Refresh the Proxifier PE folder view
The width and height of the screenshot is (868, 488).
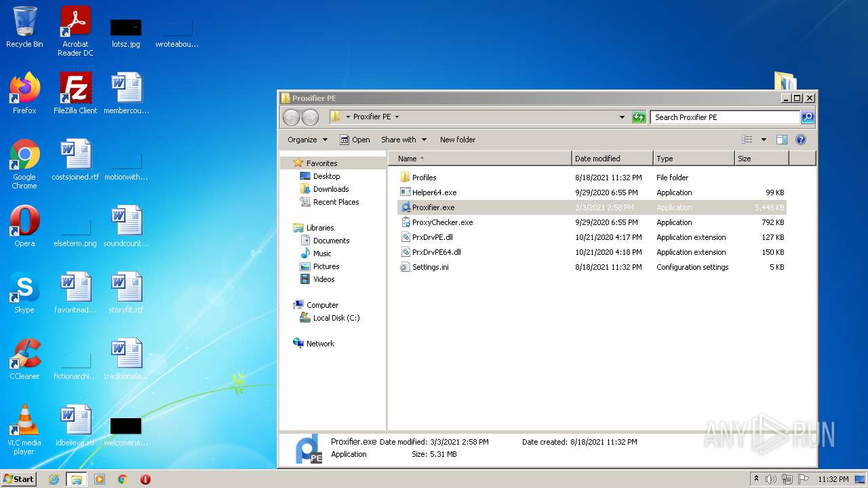[x=639, y=117]
